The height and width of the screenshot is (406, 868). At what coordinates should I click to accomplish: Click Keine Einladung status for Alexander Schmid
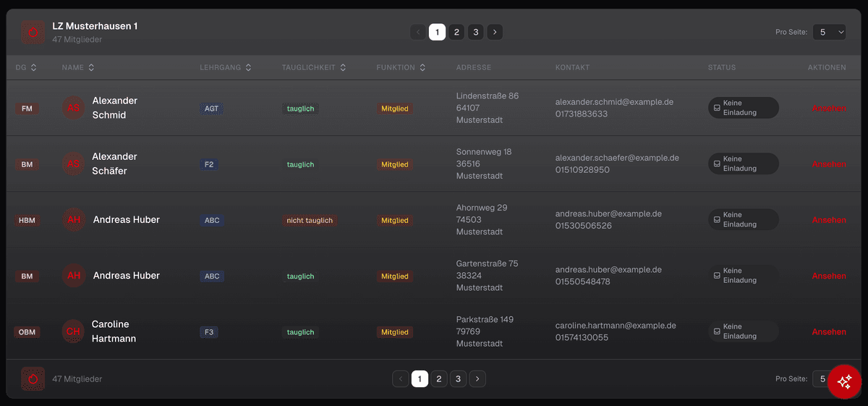(743, 108)
